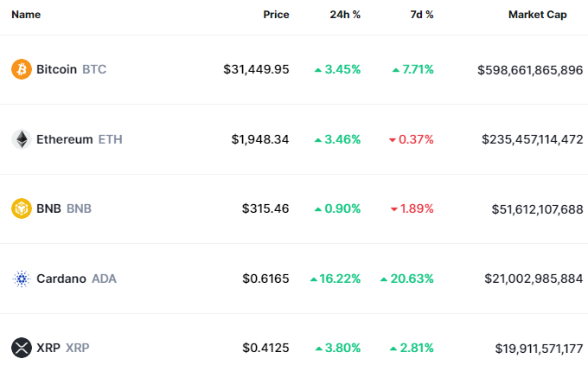Click the Bitcoin coin logo icon
This screenshot has height=378, width=588.
click(21, 69)
